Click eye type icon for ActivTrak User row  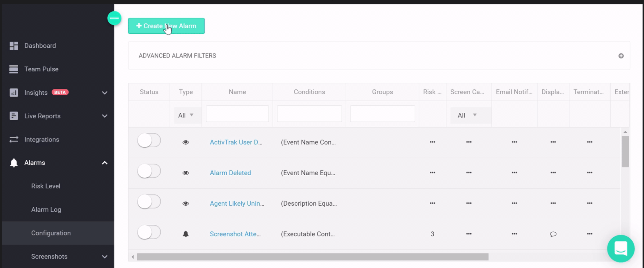click(x=186, y=142)
